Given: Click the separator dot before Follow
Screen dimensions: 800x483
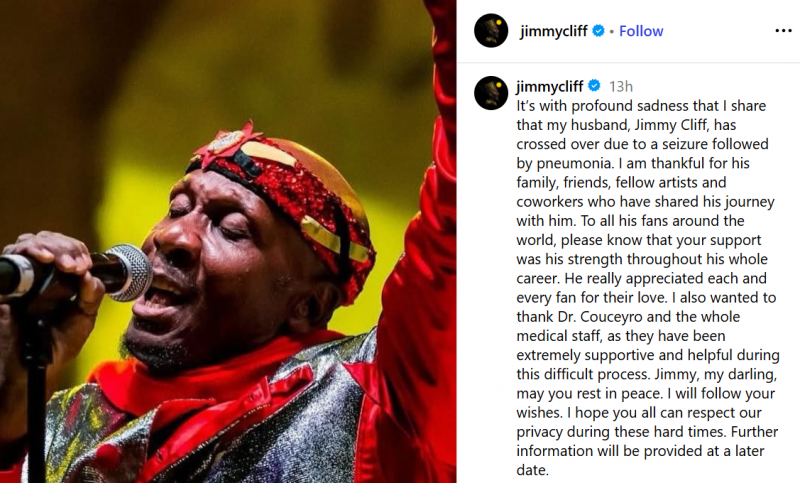Looking at the screenshot, I should [x=611, y=32].
